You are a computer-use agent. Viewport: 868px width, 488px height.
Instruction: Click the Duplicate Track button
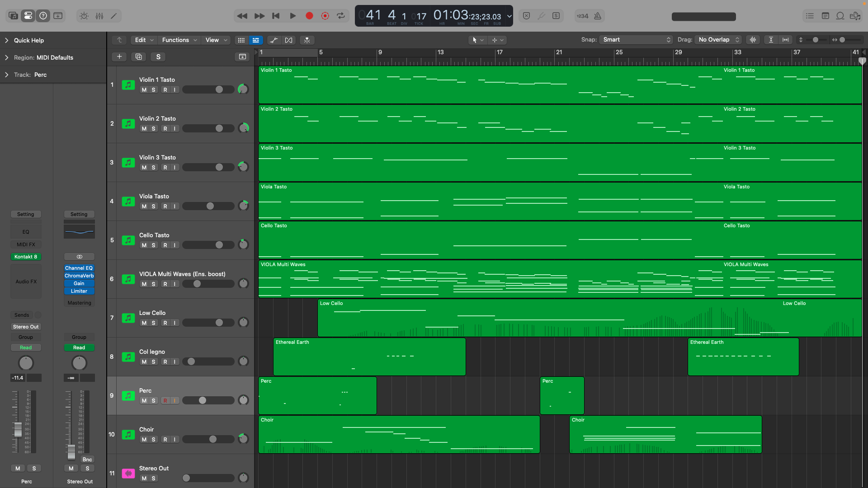[139, 56]
